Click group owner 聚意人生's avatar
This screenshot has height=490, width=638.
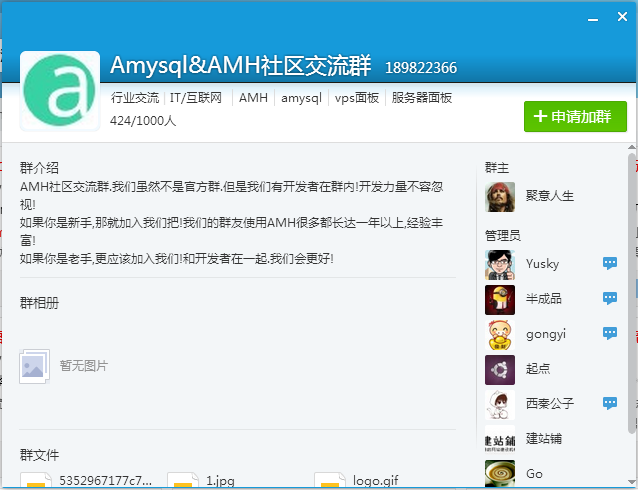(x=500, y=195)
